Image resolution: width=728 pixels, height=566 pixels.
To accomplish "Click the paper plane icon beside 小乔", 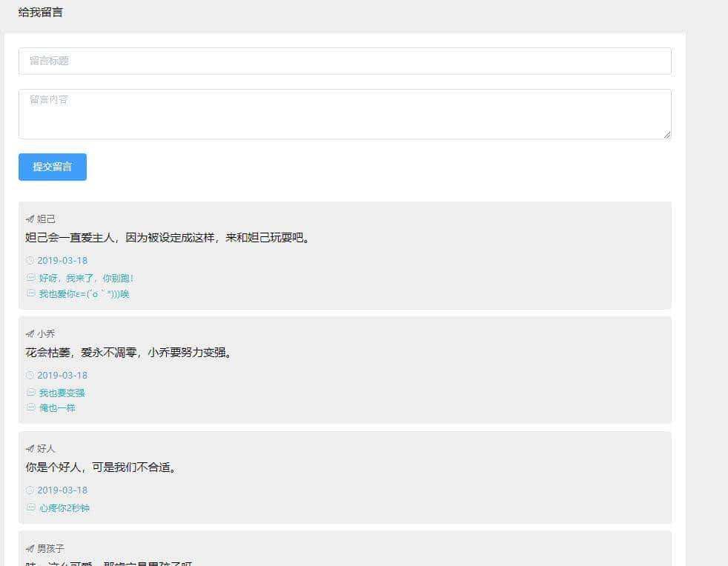I will [30, 334].
